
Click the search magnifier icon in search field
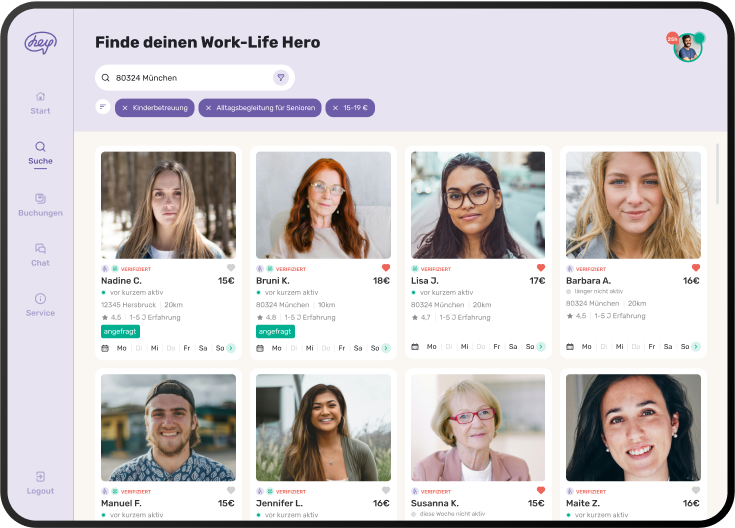(x=106, y=78)
